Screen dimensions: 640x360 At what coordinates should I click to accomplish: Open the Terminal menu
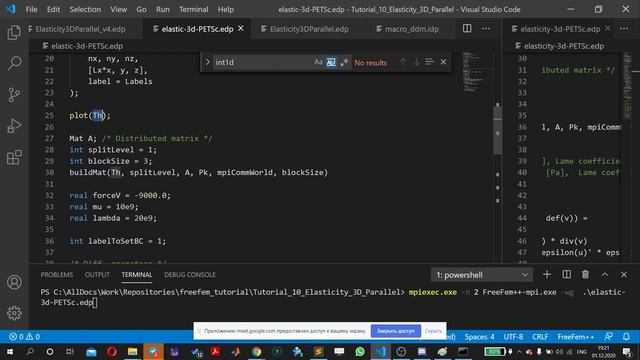click(193, 9)
